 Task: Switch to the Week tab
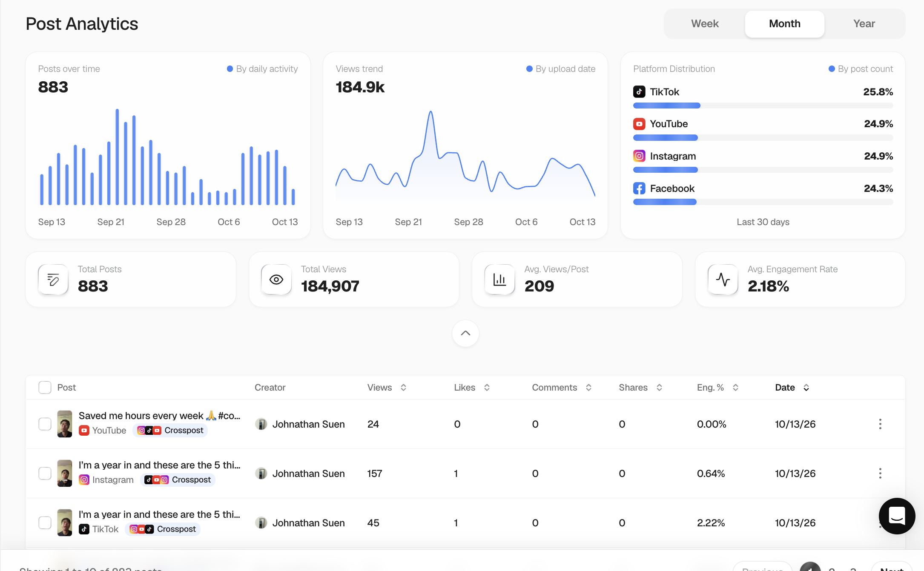(705, 24)
